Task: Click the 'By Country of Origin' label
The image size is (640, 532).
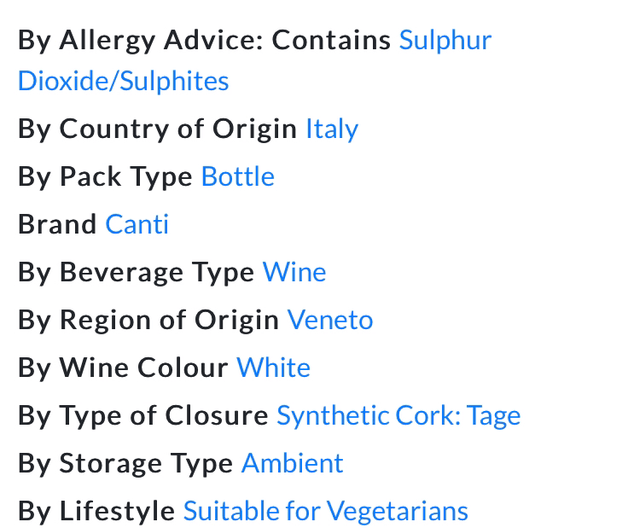Action: [x=157, y=129]
